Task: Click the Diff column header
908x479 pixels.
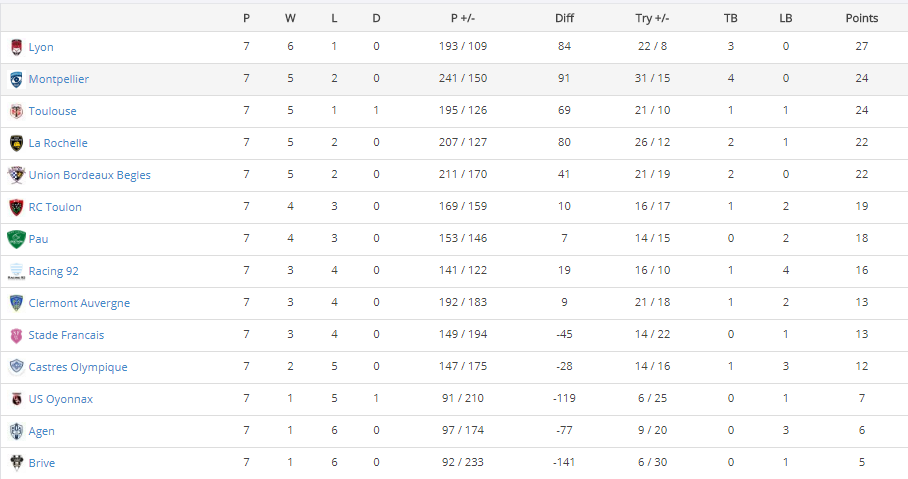Action: [564, 18]
